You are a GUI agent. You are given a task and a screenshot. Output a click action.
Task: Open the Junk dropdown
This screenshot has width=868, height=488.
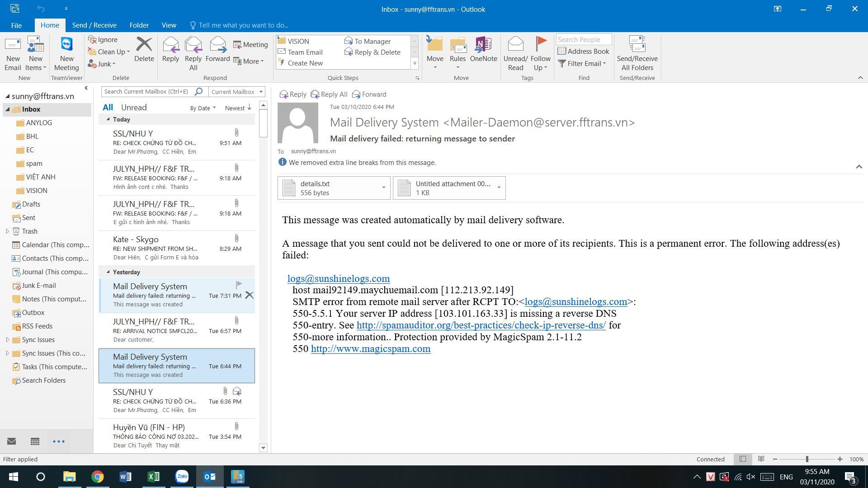[x=102, y=64]
